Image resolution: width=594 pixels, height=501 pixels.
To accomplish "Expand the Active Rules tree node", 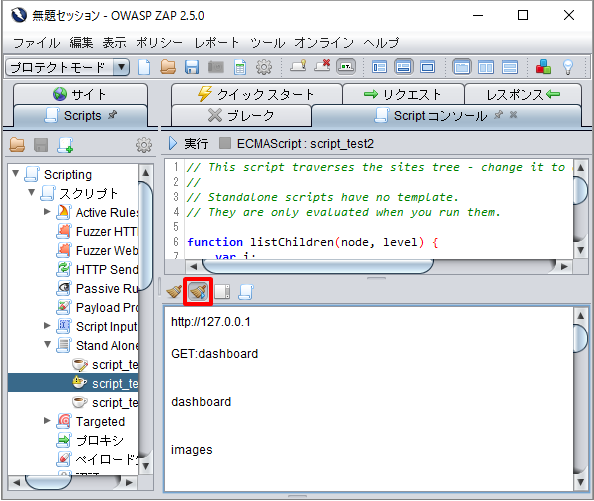I will pos(47,211).
